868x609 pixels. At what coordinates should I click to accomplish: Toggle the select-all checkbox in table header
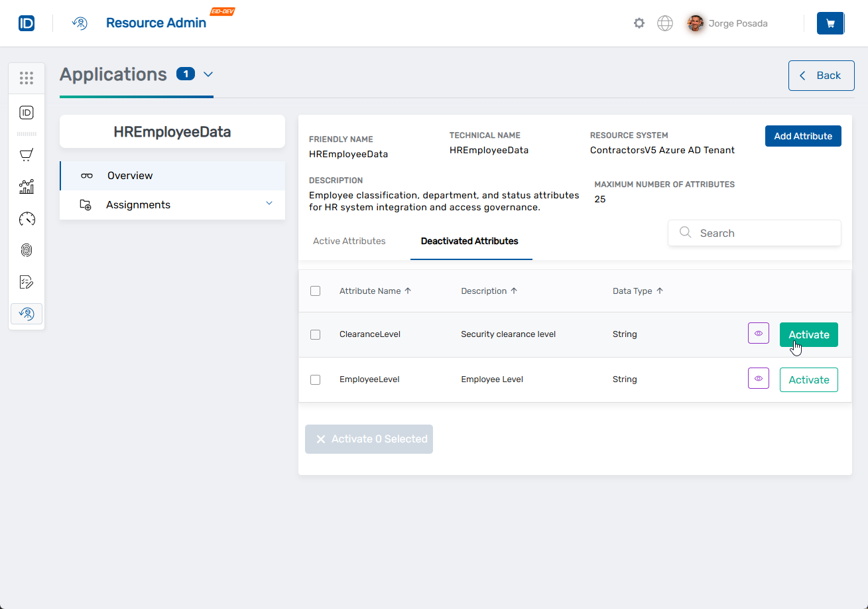coord(316,291)
